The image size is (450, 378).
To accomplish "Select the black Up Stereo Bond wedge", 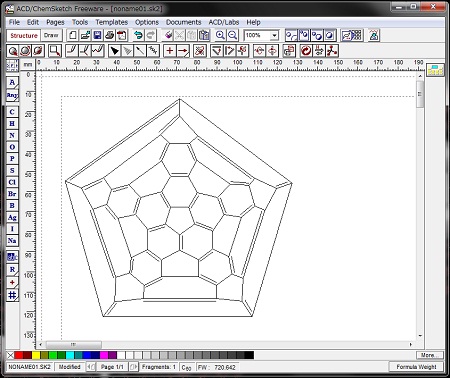I will [x=114, y=51].
